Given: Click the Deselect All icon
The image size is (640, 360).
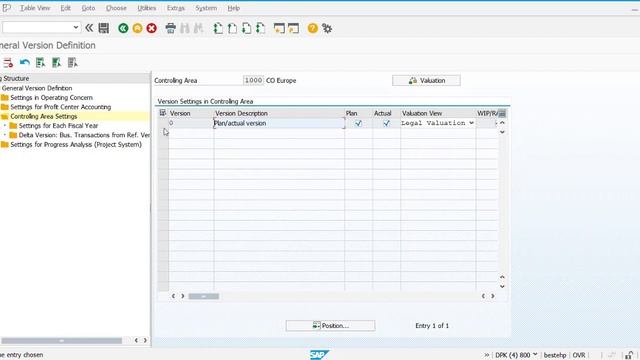Looking at the screenshot, I should (72, 63).
